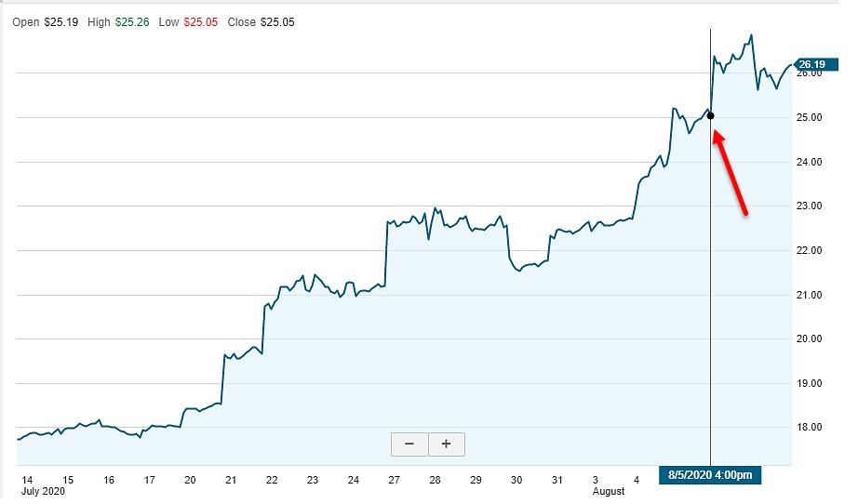The image size is (858, 504).
Task: Click the 24 date tick on axis
Action: click(x=354, y=480)
